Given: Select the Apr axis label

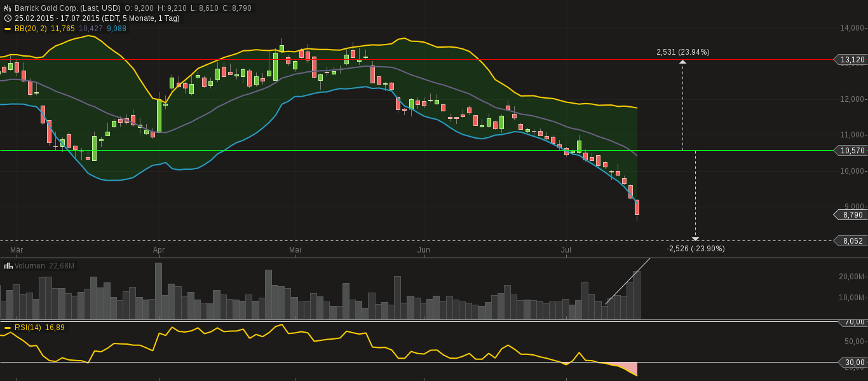Looking at the screenshot, I should [158, 251].
